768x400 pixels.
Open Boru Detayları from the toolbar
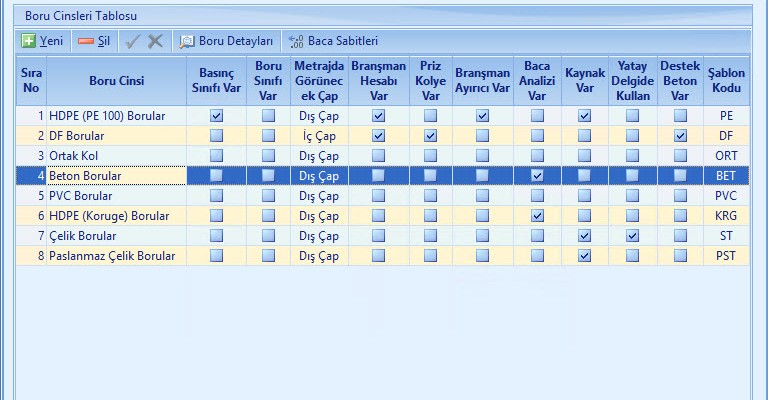[x=226, y=41]
